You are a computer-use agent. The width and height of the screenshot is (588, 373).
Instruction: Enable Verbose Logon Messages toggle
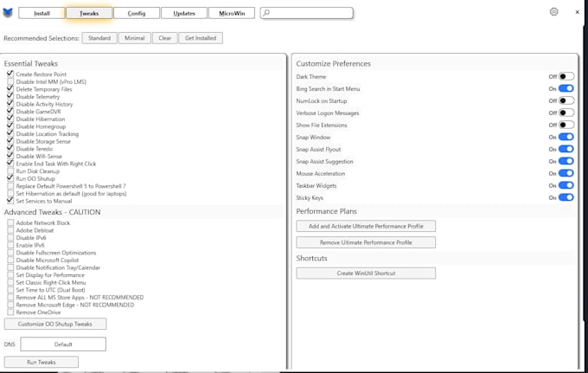pos(566,113)
